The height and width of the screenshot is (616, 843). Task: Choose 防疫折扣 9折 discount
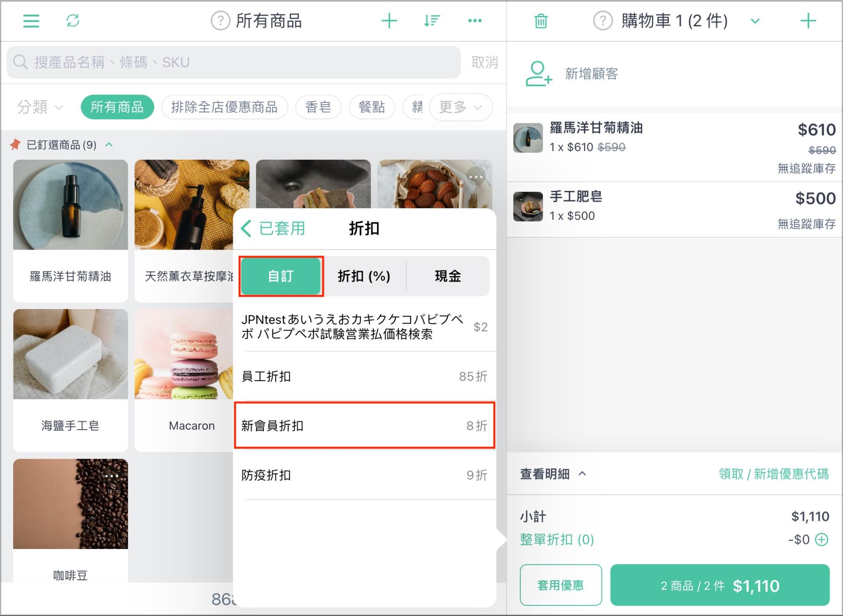pos(364,475)
